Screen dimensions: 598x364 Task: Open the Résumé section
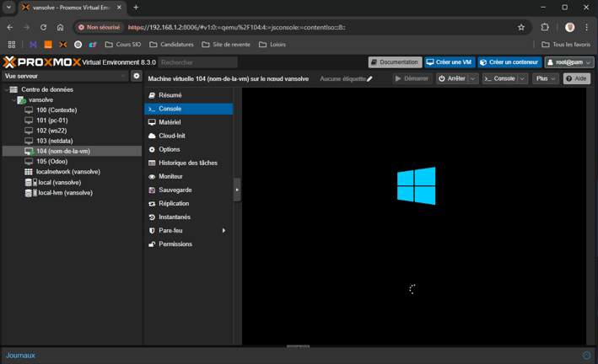coord(188,95)
